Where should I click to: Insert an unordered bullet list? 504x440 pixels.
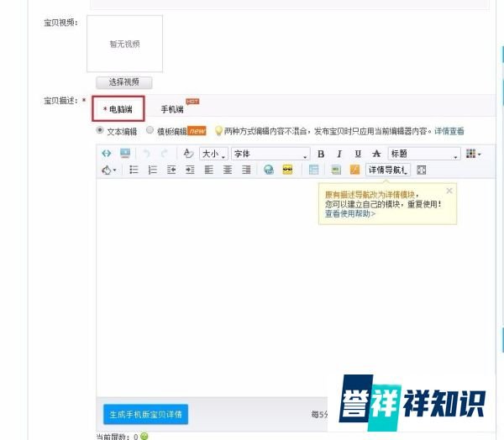[x=134, y=170]
